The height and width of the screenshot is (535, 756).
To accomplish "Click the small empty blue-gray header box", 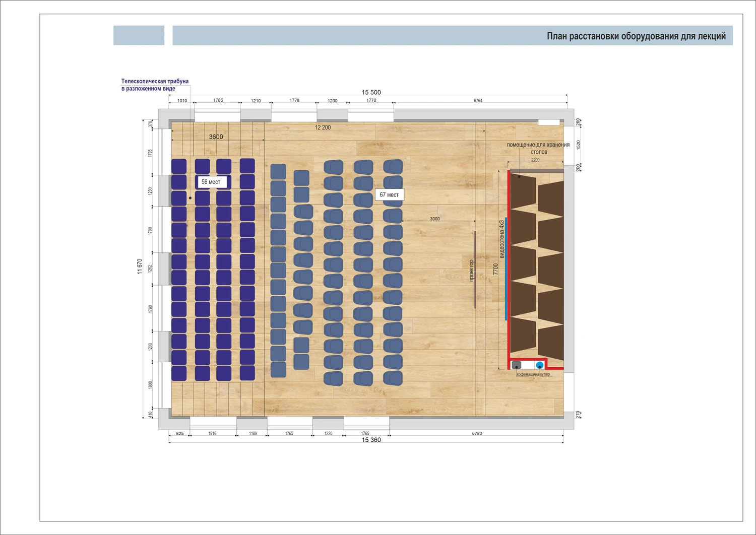I will (x=139, y=35).
